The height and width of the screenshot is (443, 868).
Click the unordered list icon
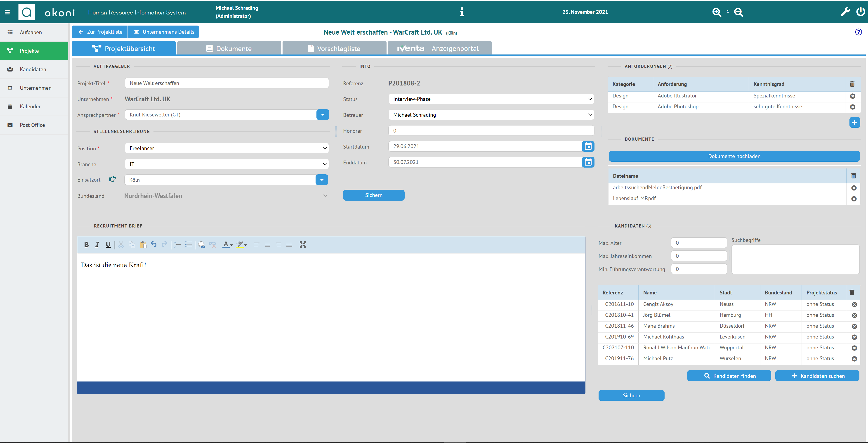[x=189, y=244]
